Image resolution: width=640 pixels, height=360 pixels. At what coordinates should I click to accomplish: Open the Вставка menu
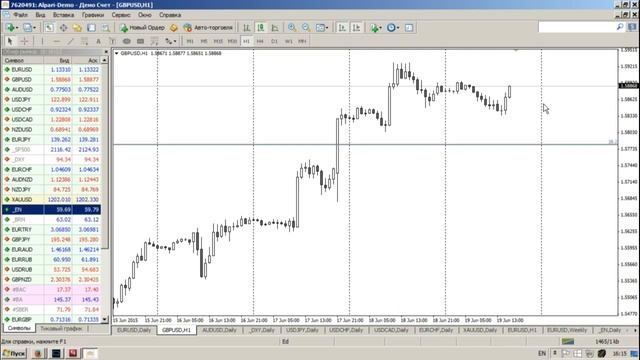point(63,15)
